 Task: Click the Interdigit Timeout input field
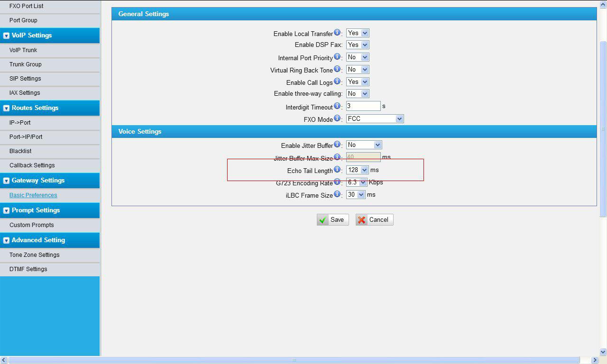pos(363,106)
